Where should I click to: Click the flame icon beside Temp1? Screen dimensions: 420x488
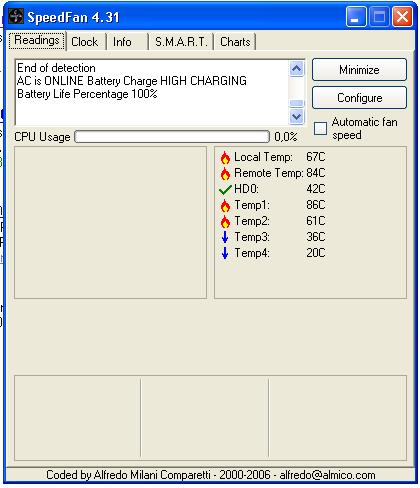(x=225, y=205)
